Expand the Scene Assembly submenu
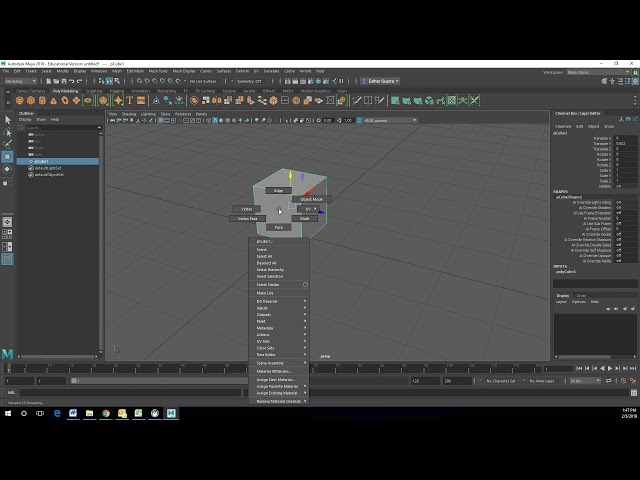The height and width of the screenshot is (480, 640). [x=279, y=363]
